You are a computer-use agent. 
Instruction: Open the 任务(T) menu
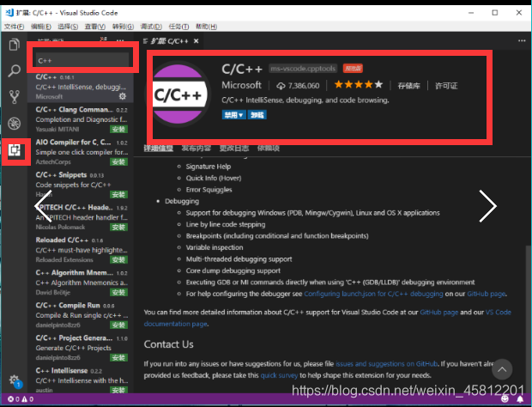pos(178,27)
